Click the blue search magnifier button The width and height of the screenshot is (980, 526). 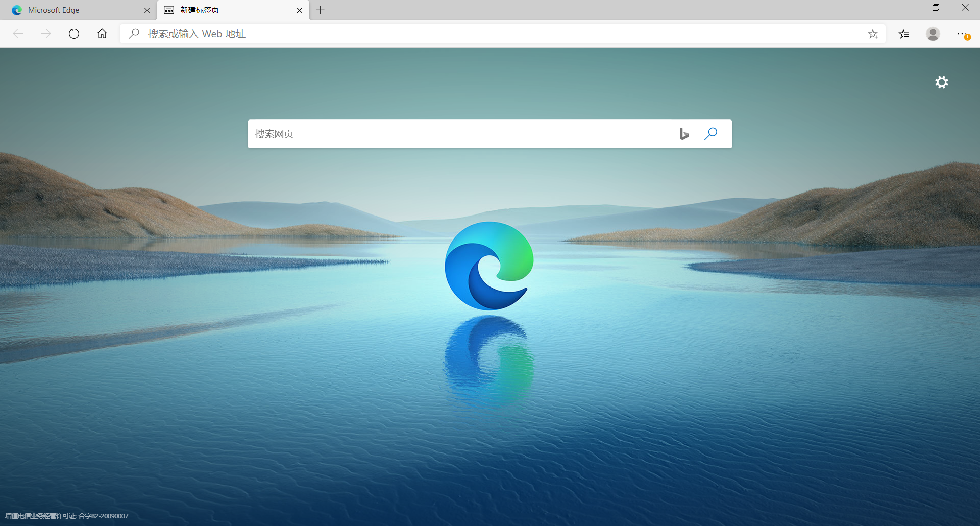click(710, 134)
